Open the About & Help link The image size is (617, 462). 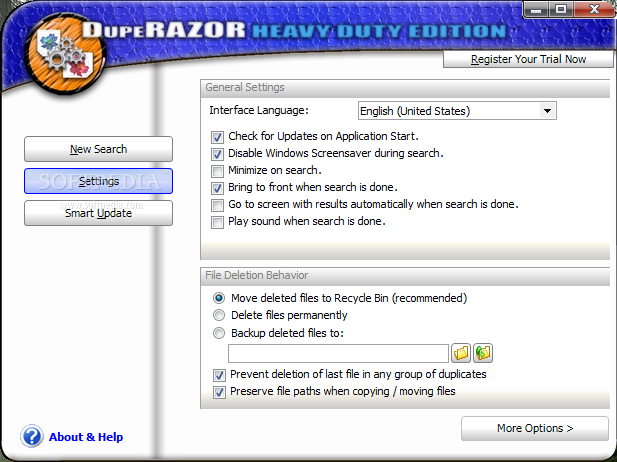(x=86, y=437)
